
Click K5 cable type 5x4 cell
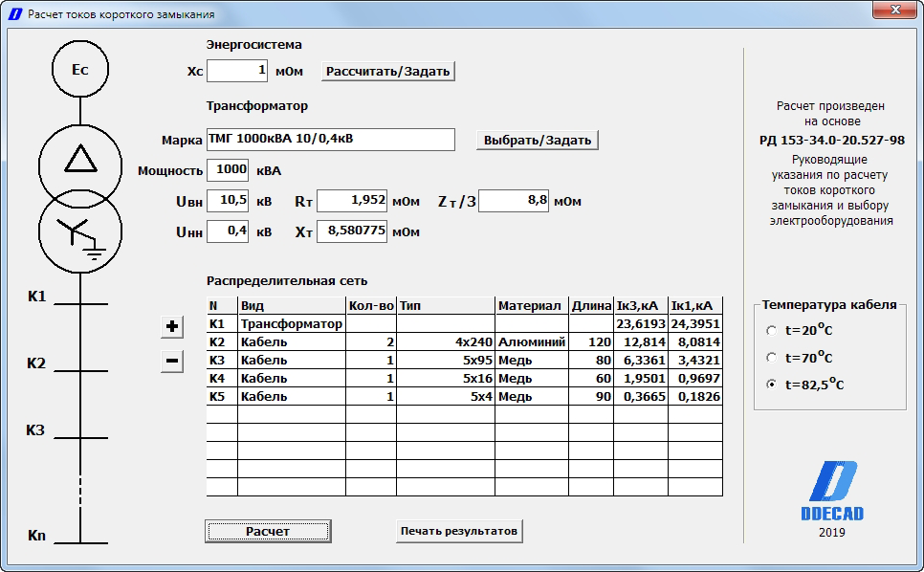point(446,396)
